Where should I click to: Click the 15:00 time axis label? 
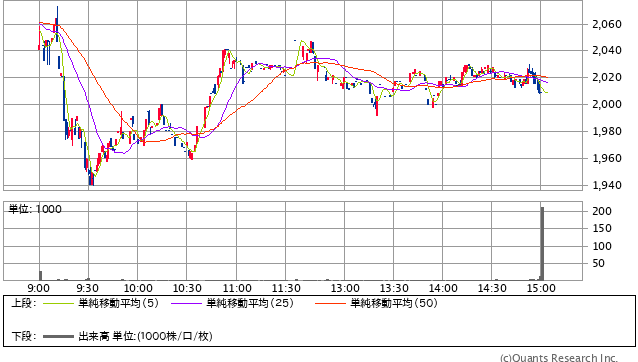pos(541,288)
